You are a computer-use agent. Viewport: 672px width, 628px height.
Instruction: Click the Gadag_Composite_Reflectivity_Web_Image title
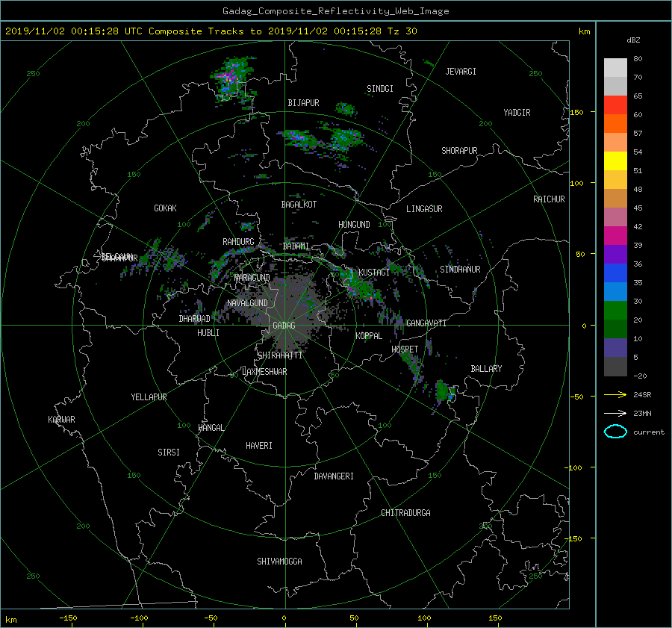pyautogui.click(x=335, y=11)
